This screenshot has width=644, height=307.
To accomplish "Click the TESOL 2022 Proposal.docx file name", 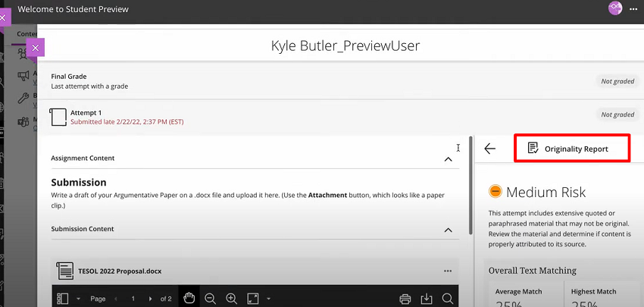I will coord(120,271).
